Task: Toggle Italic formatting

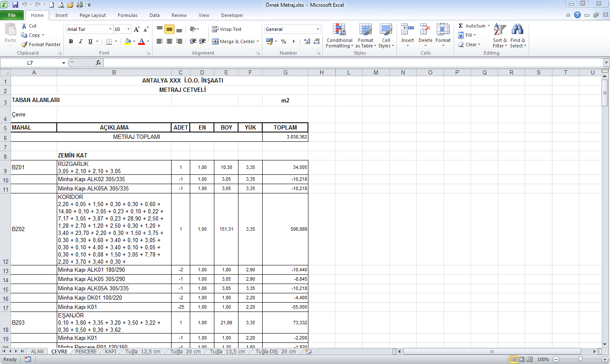Action: click(x=80, y=41)
